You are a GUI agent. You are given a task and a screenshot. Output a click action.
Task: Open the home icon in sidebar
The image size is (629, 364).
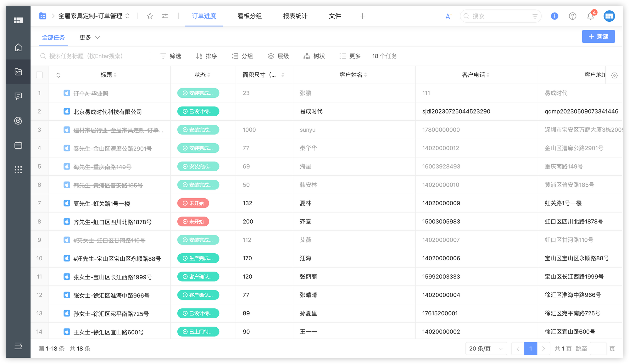pyautogui.click(x=18, y=47)
